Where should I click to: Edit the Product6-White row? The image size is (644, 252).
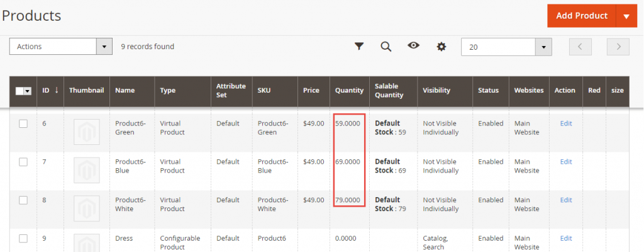(x=566, y=200)
